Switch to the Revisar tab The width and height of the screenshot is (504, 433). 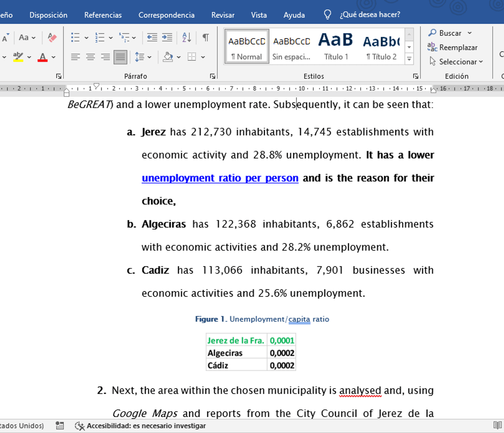pos(223,15)
